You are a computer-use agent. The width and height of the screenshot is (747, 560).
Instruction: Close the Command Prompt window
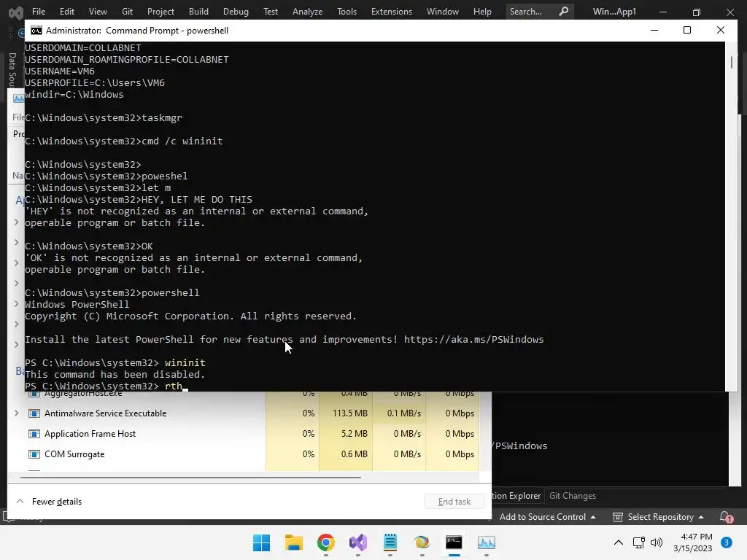tap(720, 30)
